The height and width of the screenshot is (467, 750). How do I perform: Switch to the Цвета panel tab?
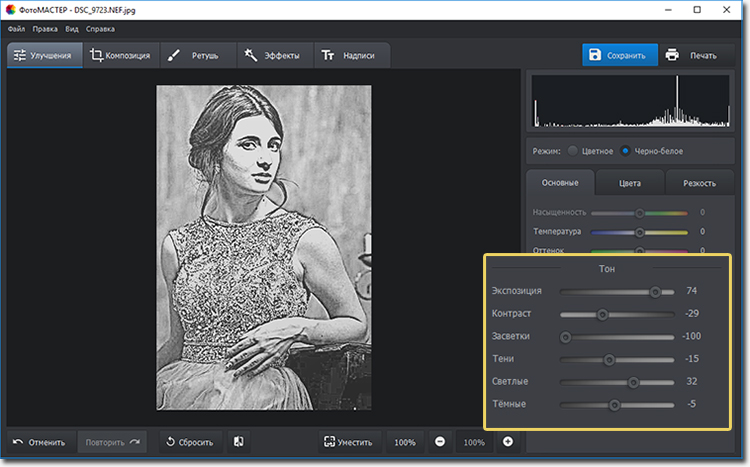pyautogui.click(x=630, y=183)
